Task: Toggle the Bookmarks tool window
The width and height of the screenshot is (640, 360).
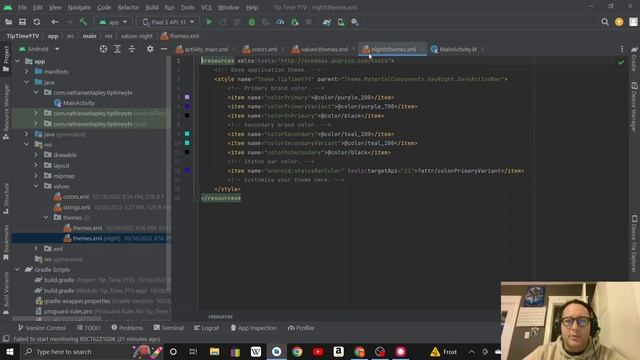Action: coord(6,242)
